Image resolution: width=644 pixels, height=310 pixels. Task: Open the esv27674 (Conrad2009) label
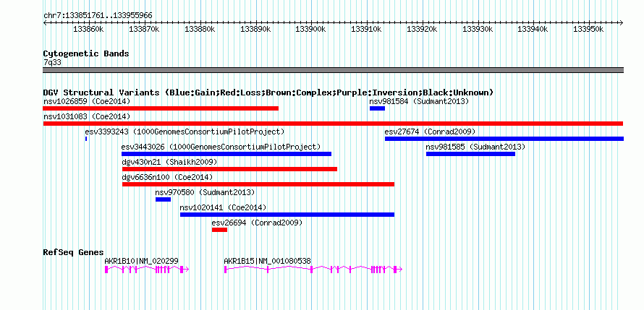tap(430, 132)
